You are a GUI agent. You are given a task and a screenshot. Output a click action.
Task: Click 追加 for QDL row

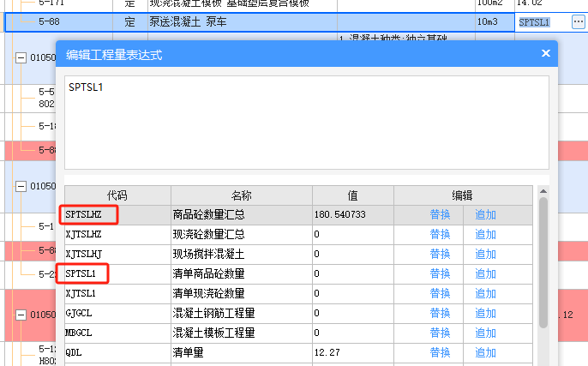point(485,352)
